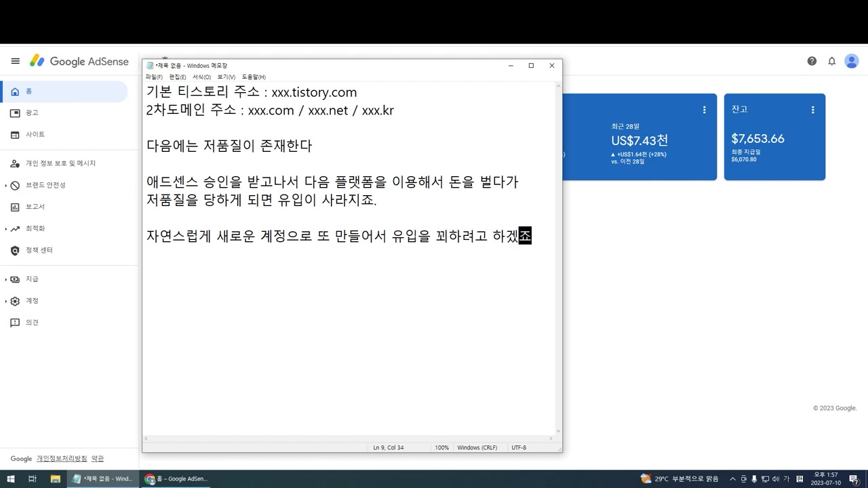Open 개인정보처리방침 link at bottom
This screenshot has height=488, width=868.
62,459
